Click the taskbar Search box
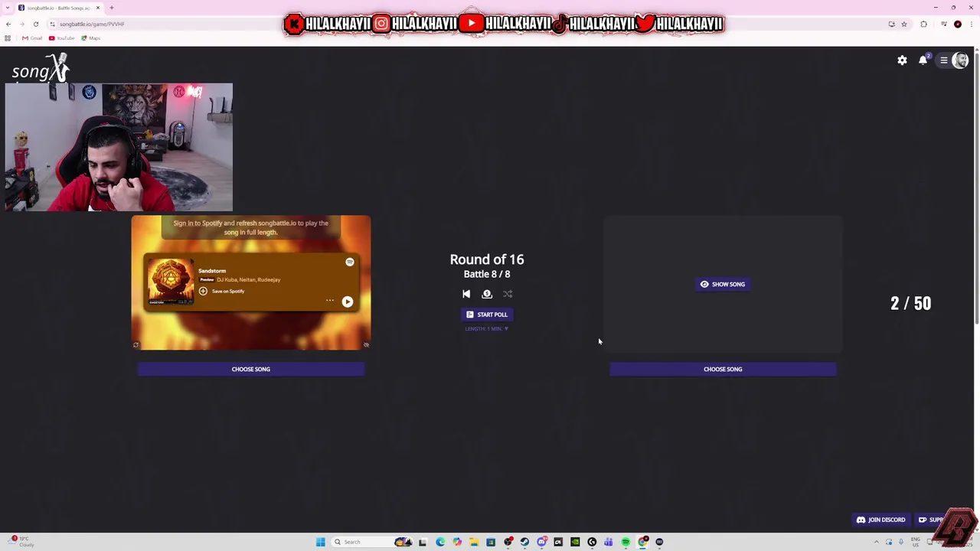The height and width of the screenshot is (551, 980). [x=373, y=542]
